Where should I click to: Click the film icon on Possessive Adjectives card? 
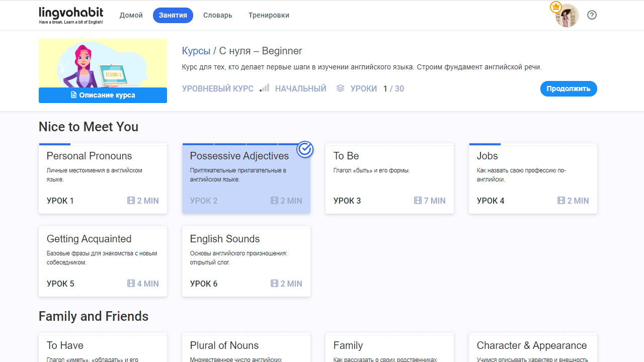coord(275,201)
